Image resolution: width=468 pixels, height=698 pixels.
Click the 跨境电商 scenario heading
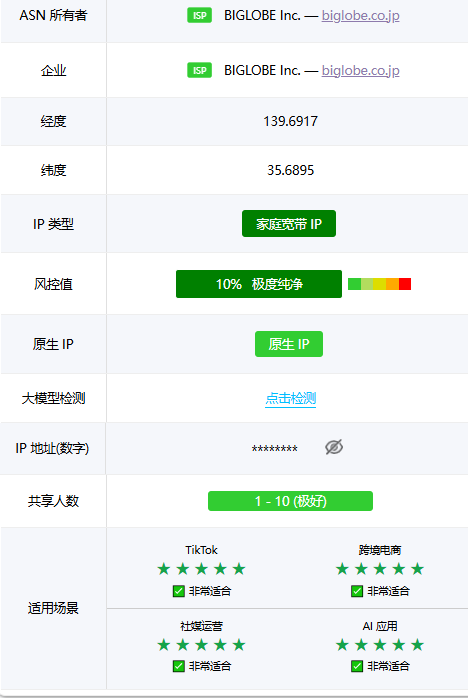tap(380, 550)
